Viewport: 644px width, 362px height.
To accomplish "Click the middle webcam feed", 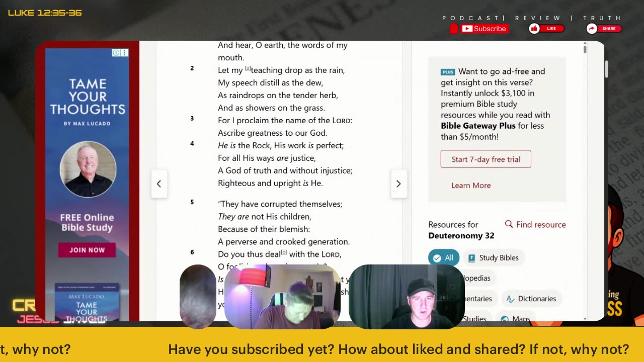I will [282, 297].
